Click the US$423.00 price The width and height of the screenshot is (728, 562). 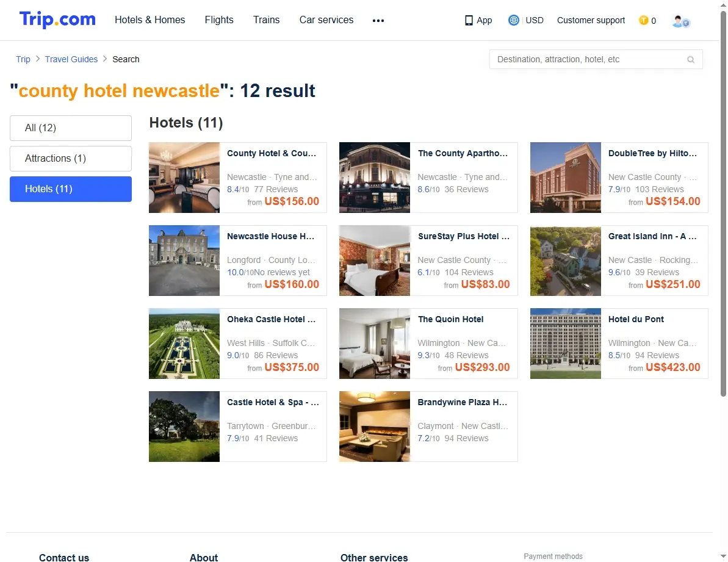coord(672,367)
